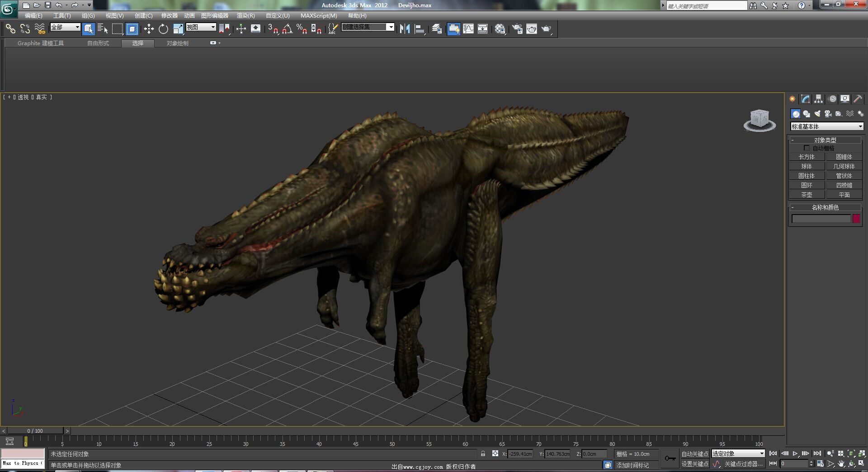Screen dimensions: 868x472
Task: Open quick access toolbar customize arrow
Action: [x=89, y=5]
